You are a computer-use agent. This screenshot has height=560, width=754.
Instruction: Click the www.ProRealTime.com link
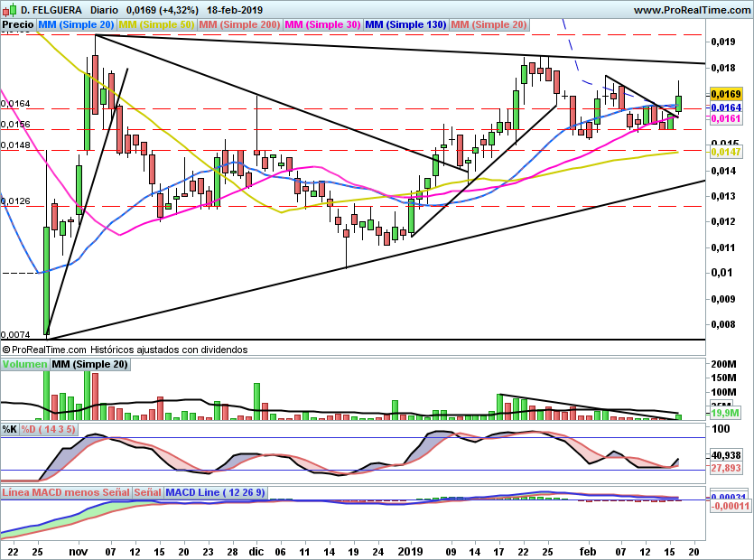692,10
